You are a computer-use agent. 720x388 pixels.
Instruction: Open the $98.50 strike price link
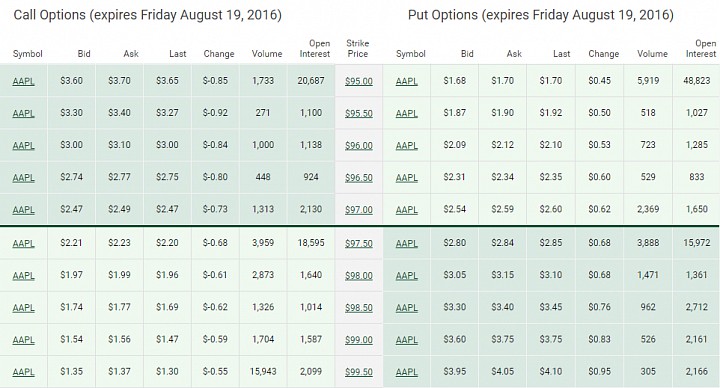tap(359, 308)
